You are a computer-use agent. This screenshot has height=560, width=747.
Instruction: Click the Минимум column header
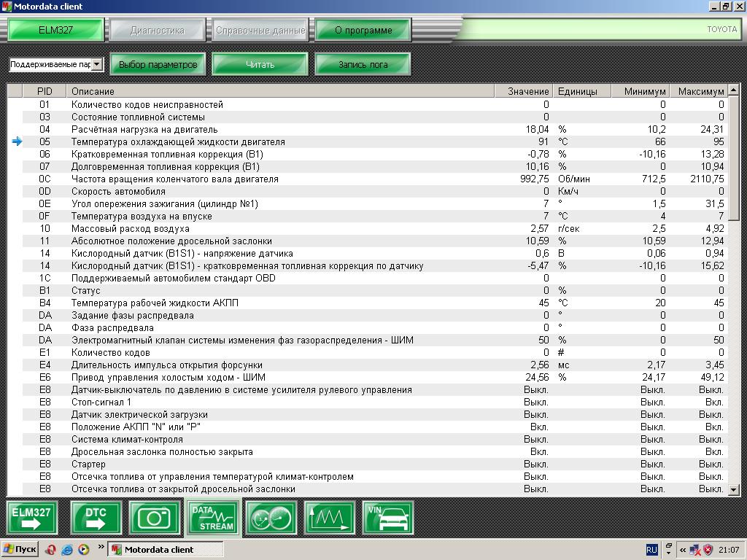pyautogui.click(x=640, y=91)
